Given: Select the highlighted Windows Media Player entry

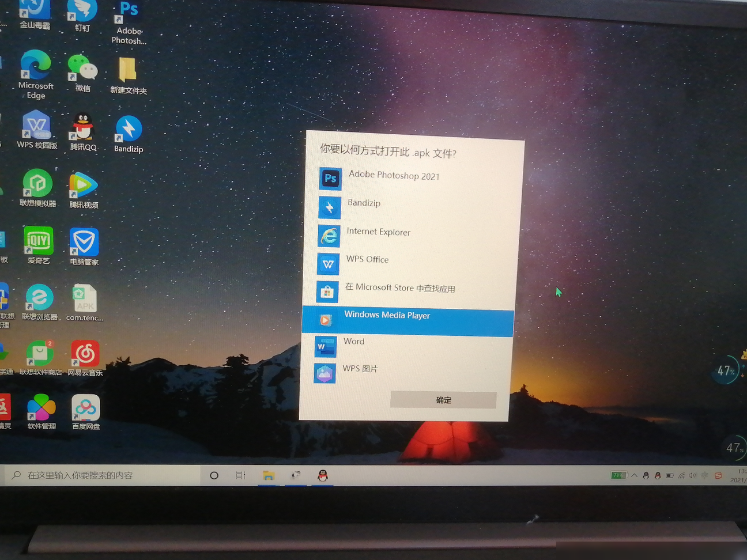Looking at the screenshot, I should pos(408,321).
